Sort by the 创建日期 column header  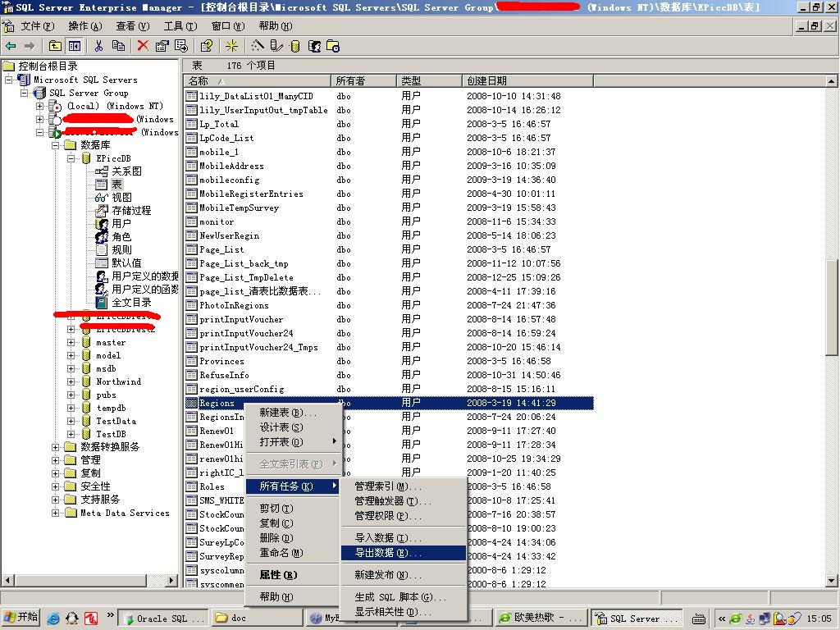(x=527, y=81)
